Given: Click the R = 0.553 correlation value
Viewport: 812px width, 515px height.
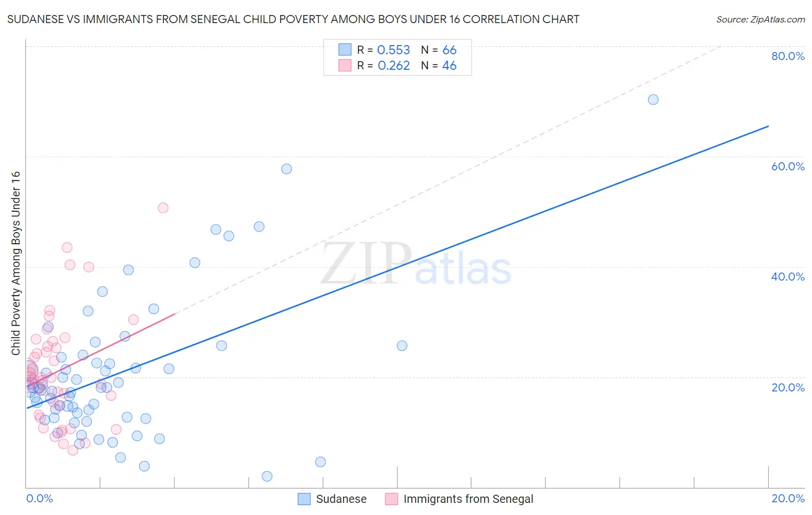Looking at the screenshot, I should 383,50.
